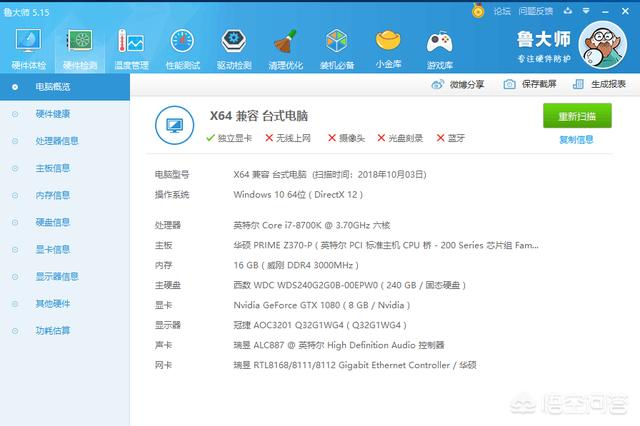The width and height of the screenshot is (640, 426).
Task: Open the 问题反馈 feedback link
Action: coord(536,11)
